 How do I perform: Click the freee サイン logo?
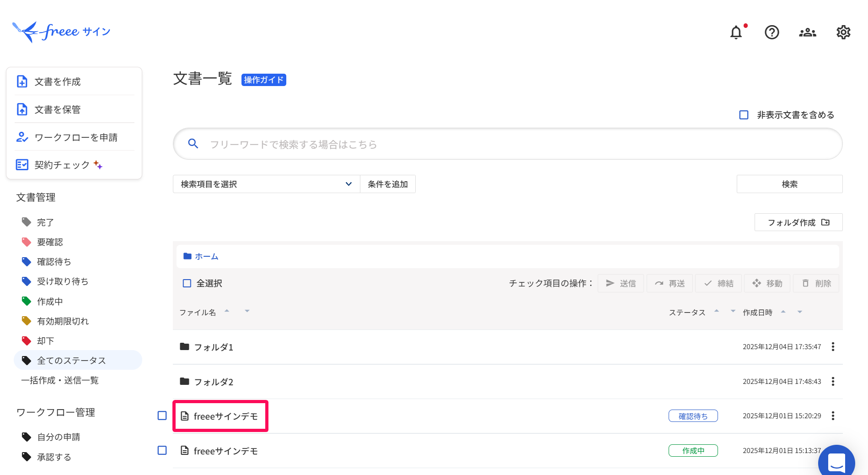coord(61,32)
